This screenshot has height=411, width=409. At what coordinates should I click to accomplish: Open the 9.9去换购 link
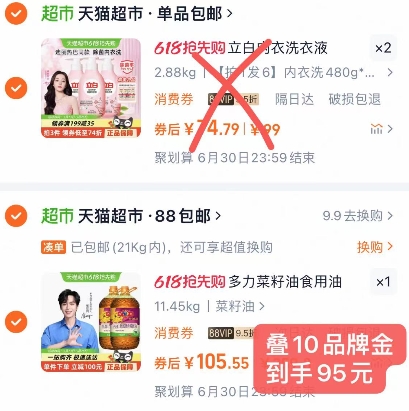tap(357, 216)
